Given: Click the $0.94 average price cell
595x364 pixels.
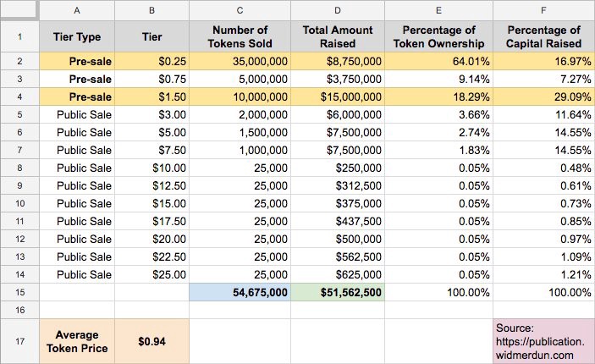Looking at the screenshot, I should click(x=152, y=341).
